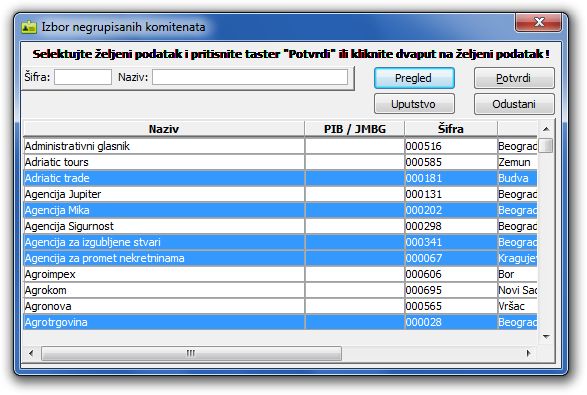Select the row Adriatic tours

tap(280, 162)
